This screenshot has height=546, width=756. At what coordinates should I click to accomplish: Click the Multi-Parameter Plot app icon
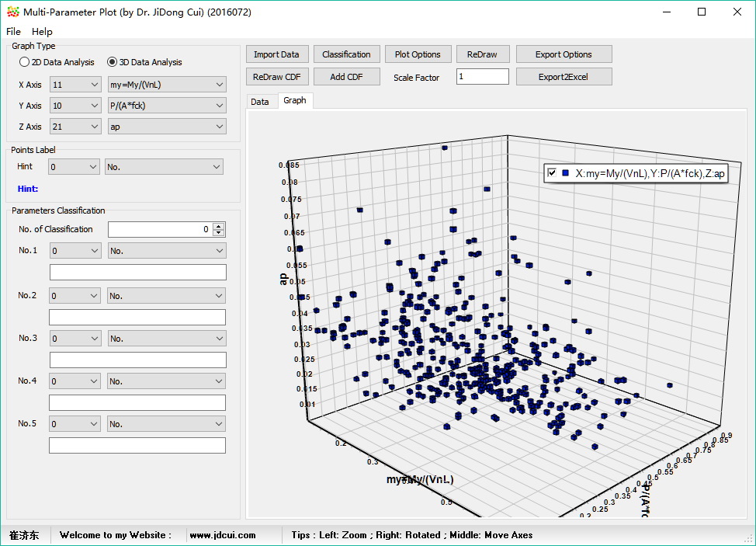tap(13, 12)
